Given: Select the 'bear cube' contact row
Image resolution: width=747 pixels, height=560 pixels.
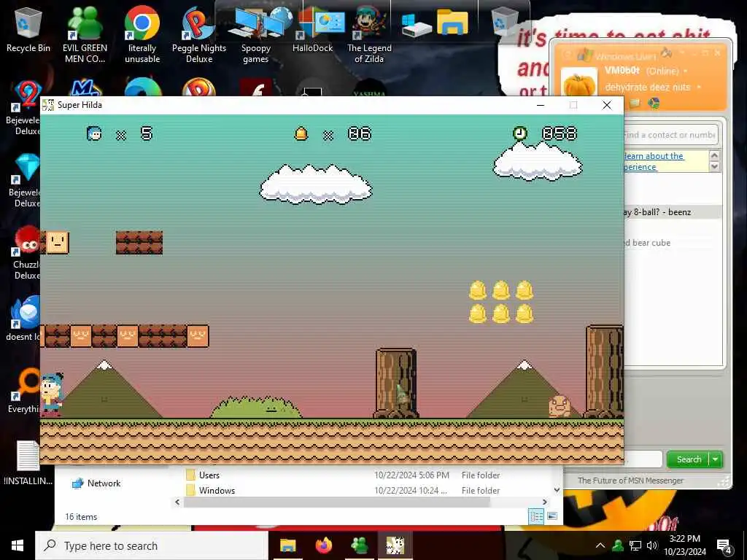Looking at the screenshot, I should coord(672,243).
